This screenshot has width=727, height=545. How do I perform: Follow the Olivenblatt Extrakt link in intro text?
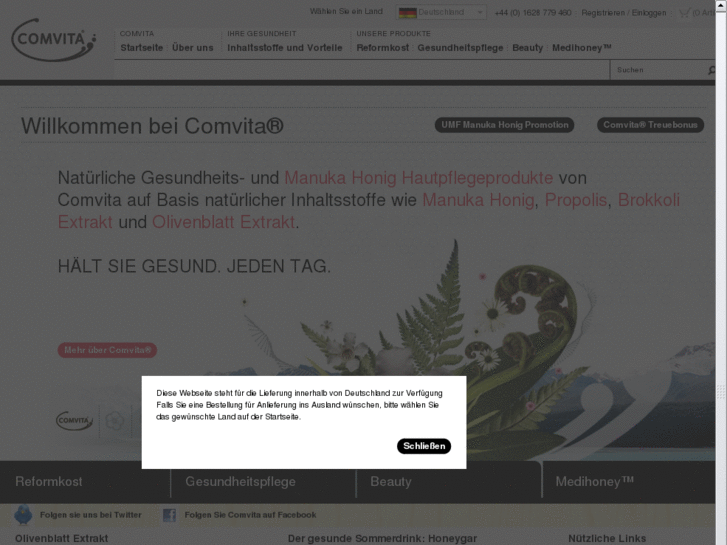223,222
